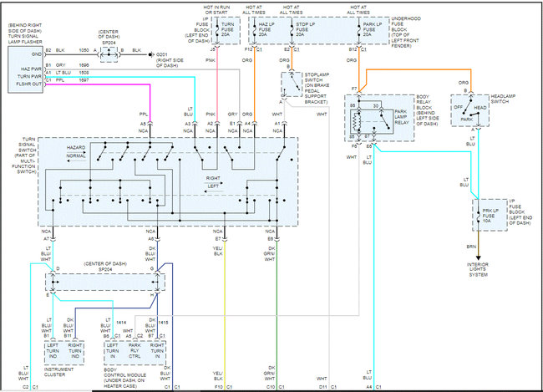543x392 pixels.
Task: Select the "OFF" position in the headlamp switch
Action: [x=458, y=107]
